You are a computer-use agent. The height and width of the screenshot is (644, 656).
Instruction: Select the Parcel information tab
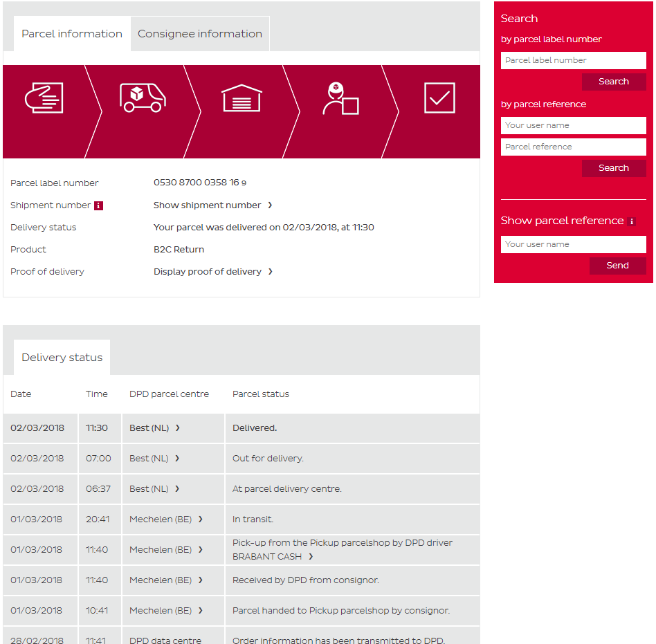pyautogui.click(x=72, y=34)
